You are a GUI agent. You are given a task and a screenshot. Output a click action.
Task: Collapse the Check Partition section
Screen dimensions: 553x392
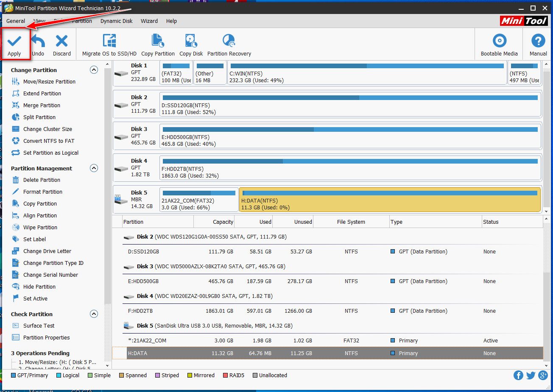[x=94, y=314]
